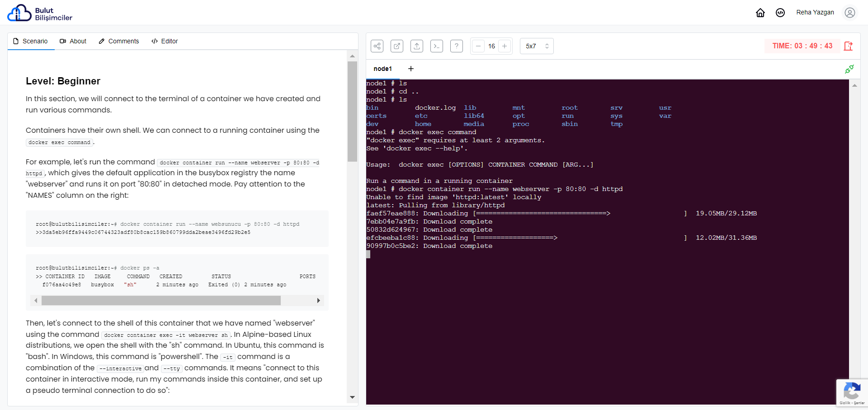Screen dimensions: 868x410
Task: Click the reCAPTCHA badge
Action: pyautogui.click(x=852, y=393)
